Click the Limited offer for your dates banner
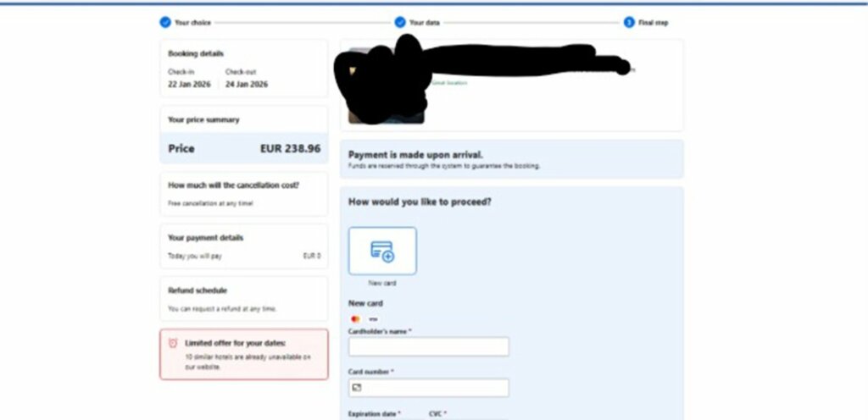 tap(243, 354)
